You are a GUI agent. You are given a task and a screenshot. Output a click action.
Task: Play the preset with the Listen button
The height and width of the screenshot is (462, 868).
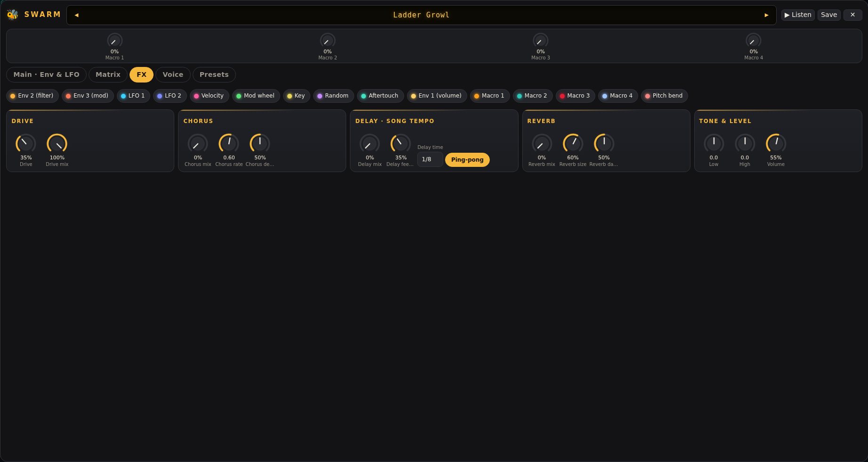[x=798, y=15]
